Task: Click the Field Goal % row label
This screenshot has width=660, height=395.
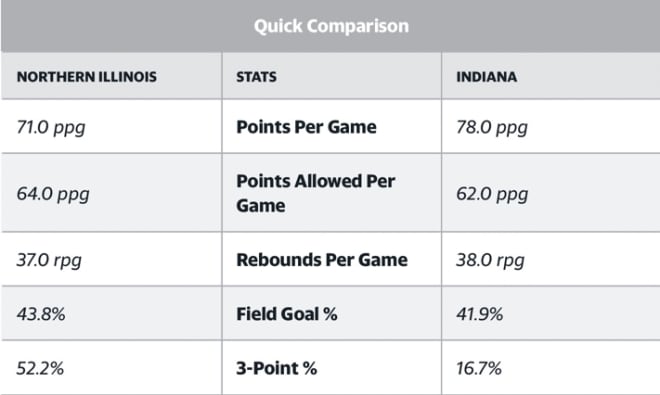Action: point(287,314)
